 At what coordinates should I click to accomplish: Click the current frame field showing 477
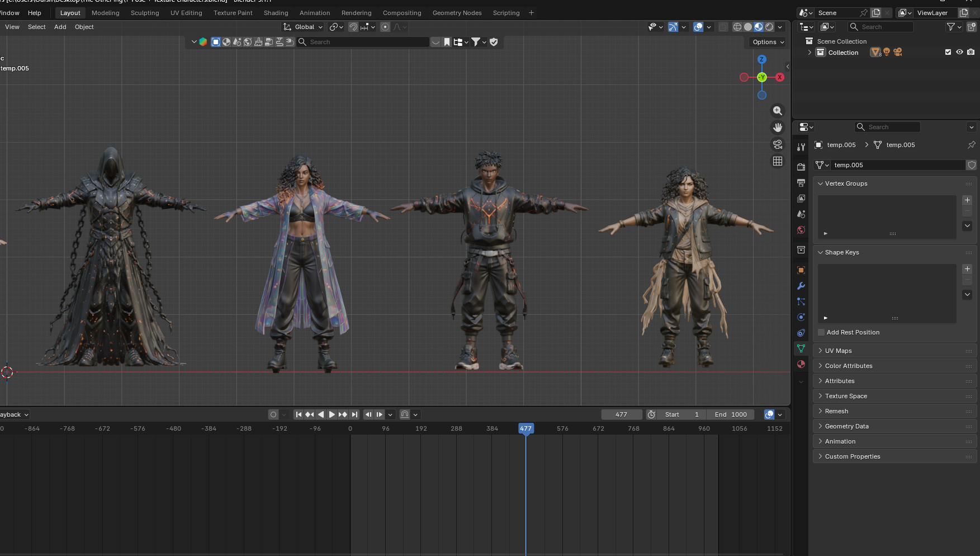[622, 414]
